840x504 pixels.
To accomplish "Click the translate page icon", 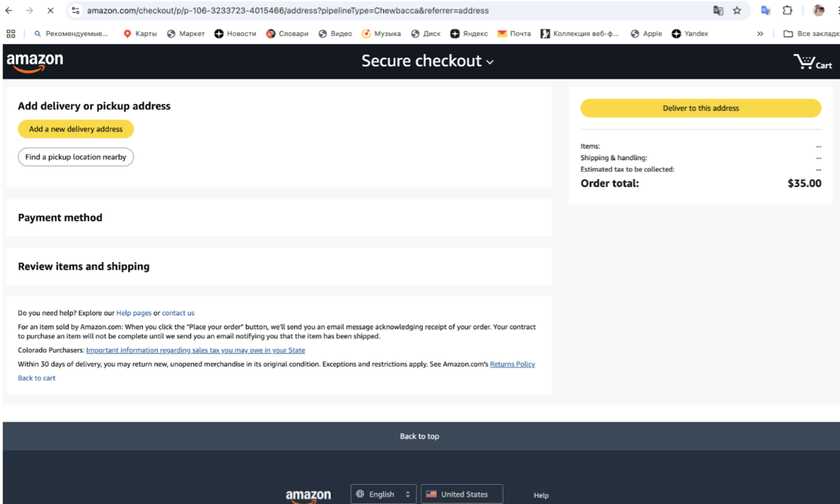I will [x=718, y=11].
